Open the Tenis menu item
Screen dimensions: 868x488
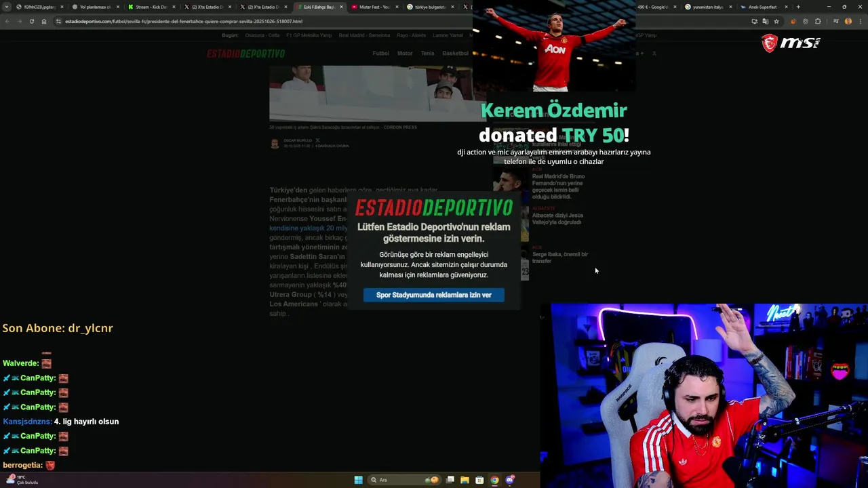pyautogui.click(x=427, y=54)
